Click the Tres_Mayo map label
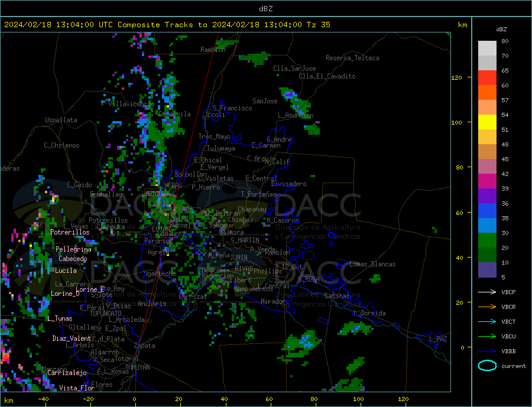 point(214,136)
